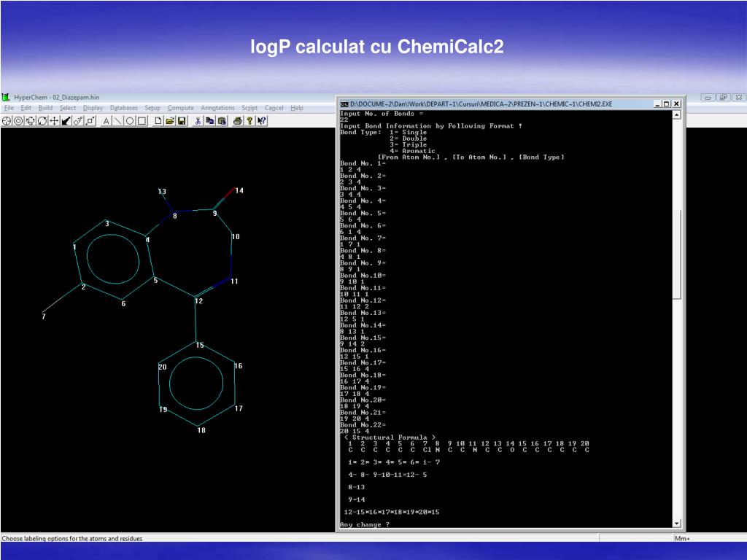The width and height of the screenshot is (747, 560).
Task: Open the Compute menu
Action: click(180, 108)
